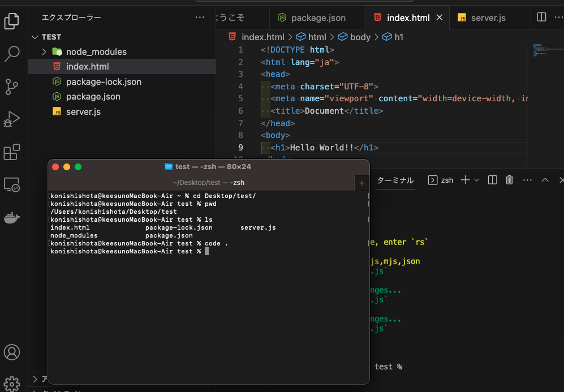564x392 pixels.
Task: Select the ターミナル panel tab
Action: [x=395, y=180]
